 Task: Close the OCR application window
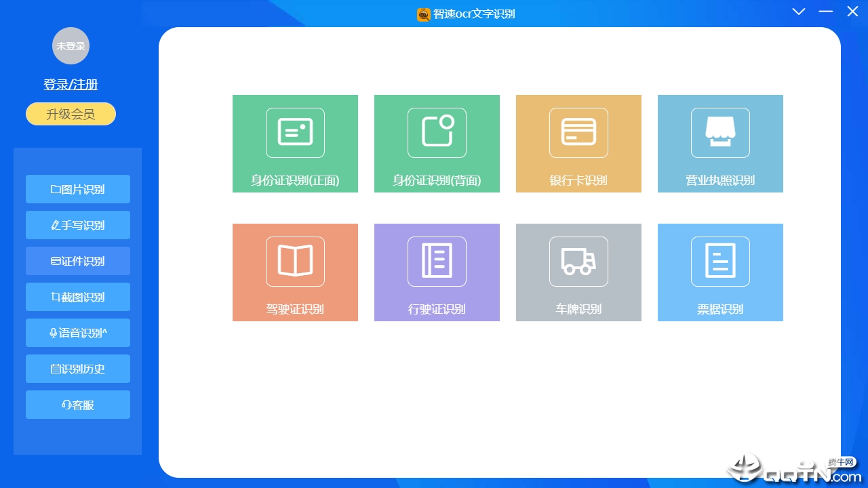pyautogui.click(x=852, y=12)
